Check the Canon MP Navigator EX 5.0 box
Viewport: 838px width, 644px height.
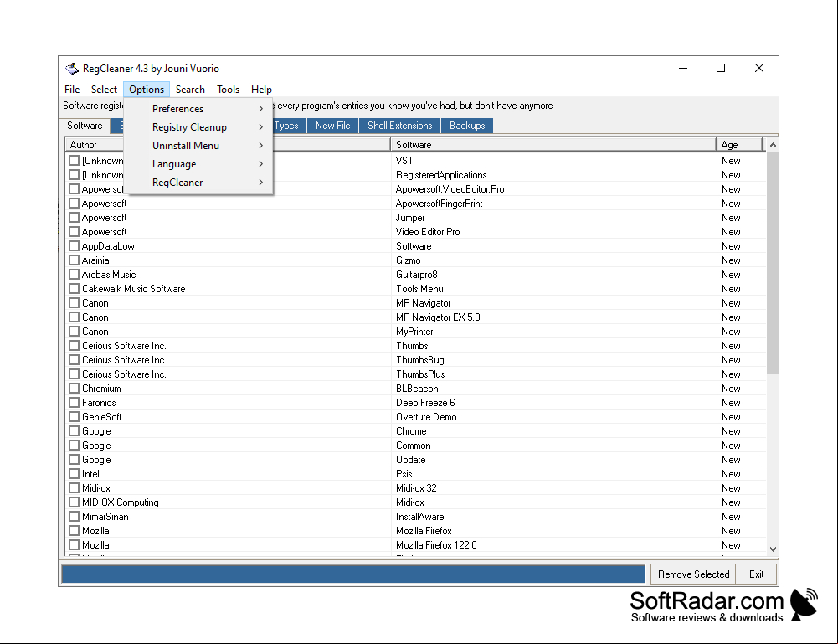click(x=75, y=317)
